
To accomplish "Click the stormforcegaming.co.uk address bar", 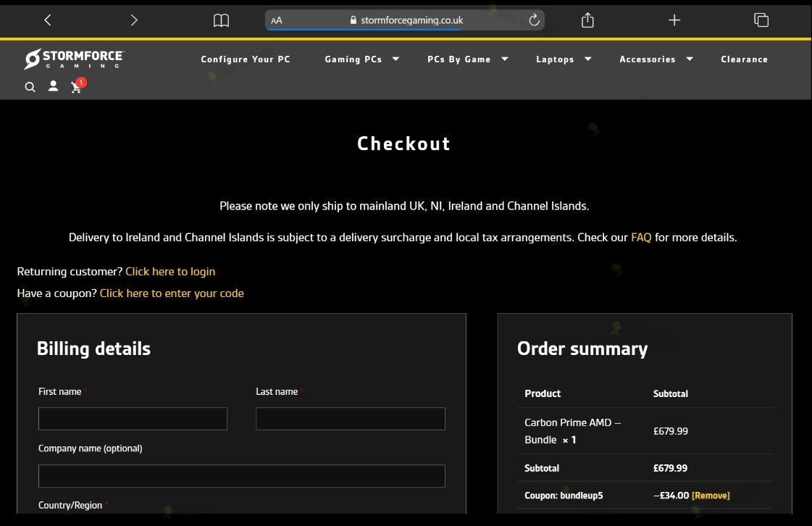I will point(405,20).
